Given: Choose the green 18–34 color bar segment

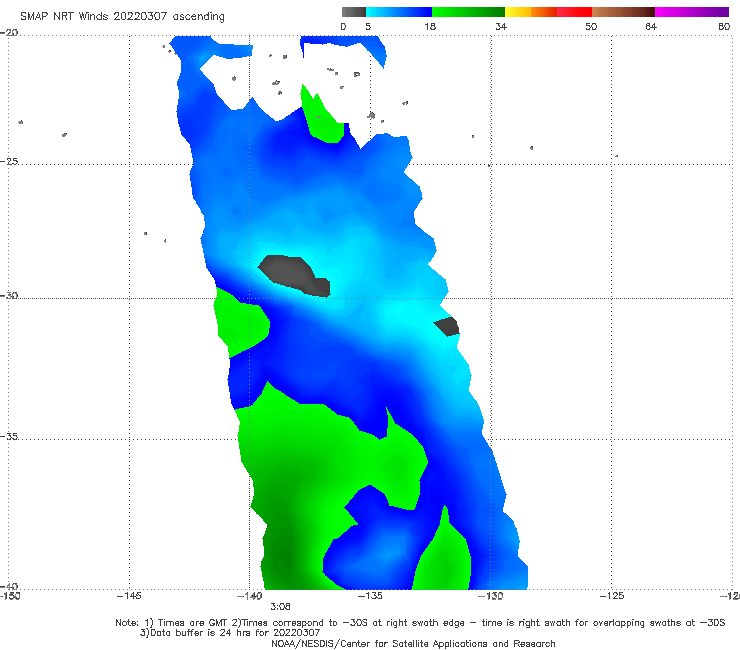Looking at the screenshot, I should pyautogui.click(x=468, y=12).
